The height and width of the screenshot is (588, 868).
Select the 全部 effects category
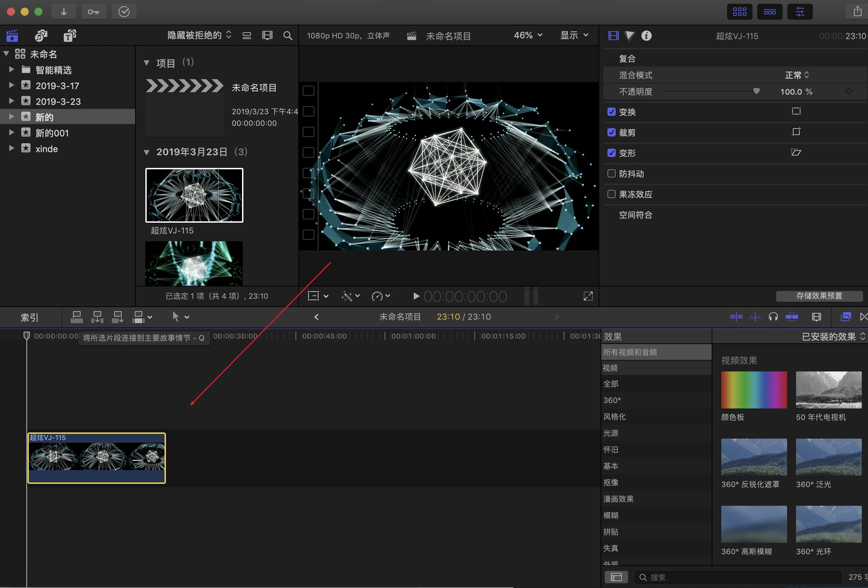(656, 384)
